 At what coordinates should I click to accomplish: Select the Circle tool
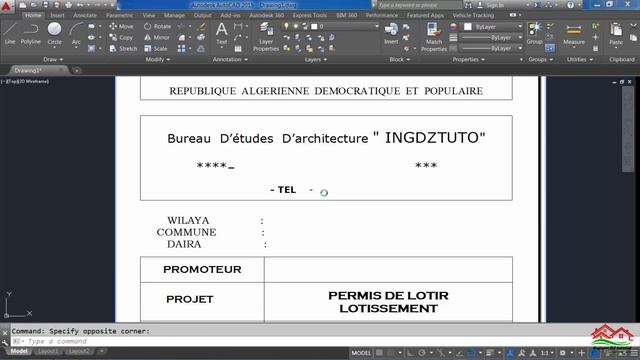click(x=54, y=33)
